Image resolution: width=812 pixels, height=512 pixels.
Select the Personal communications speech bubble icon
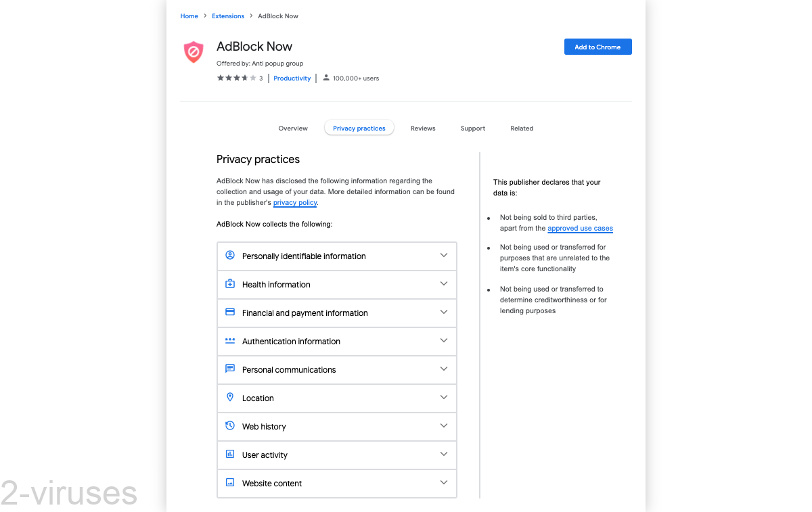coord(230,369)
